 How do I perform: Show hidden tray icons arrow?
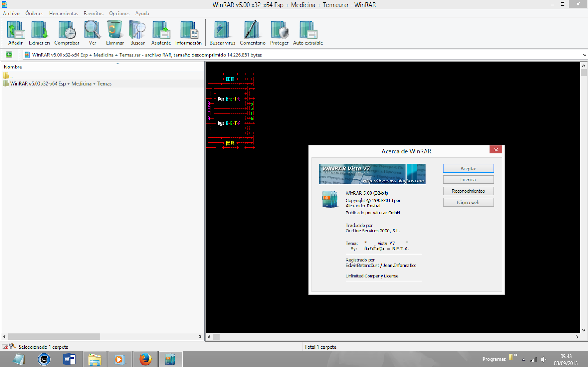[x=523, y=360]
